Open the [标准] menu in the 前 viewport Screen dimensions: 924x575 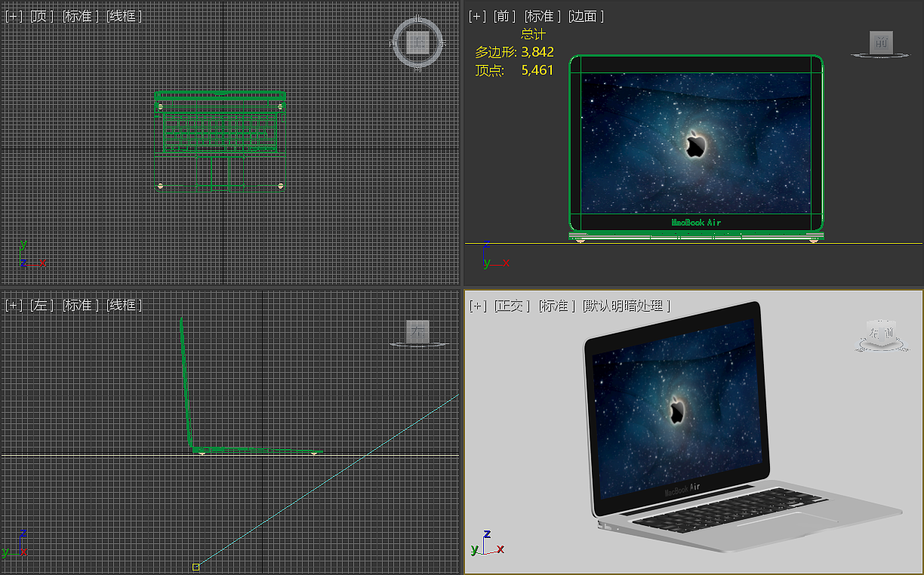point(544,16)
